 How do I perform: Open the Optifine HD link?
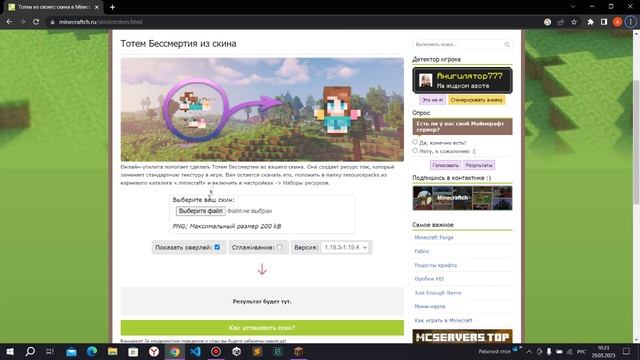[x=429, y=279]
